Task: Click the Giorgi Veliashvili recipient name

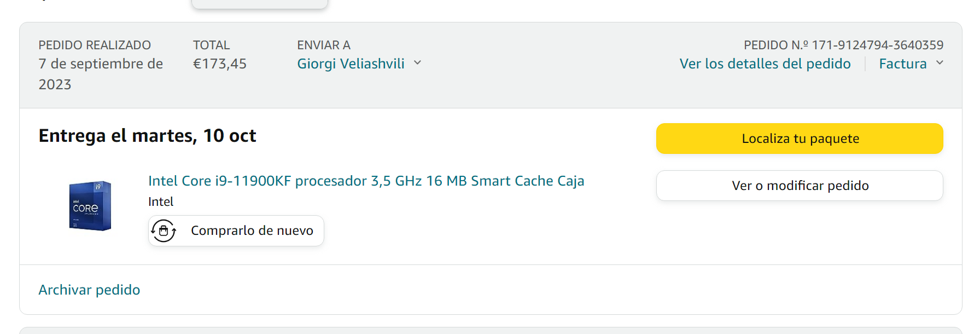Action: (x=351, y=64)
